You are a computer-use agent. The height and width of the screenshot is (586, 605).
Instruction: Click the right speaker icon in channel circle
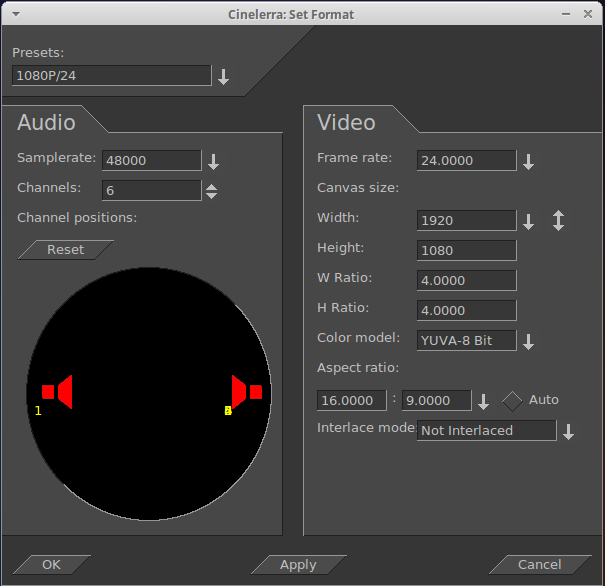(246, 392)
